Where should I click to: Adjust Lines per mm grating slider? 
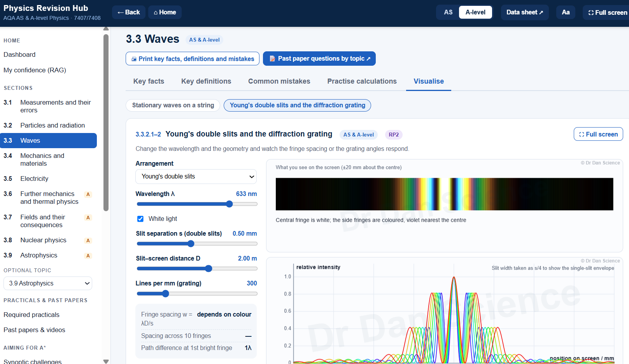pyautogui.click(x=197, y=294)
